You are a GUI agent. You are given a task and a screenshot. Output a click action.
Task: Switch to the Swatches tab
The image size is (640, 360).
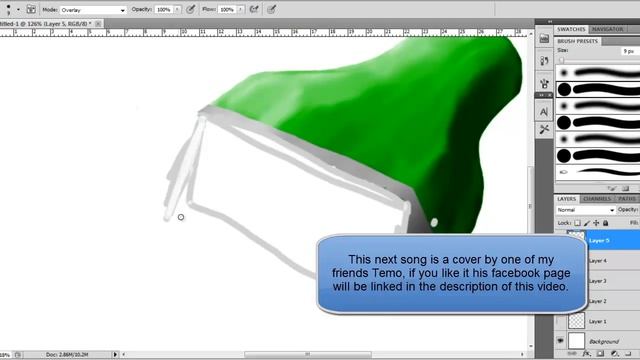571,29
